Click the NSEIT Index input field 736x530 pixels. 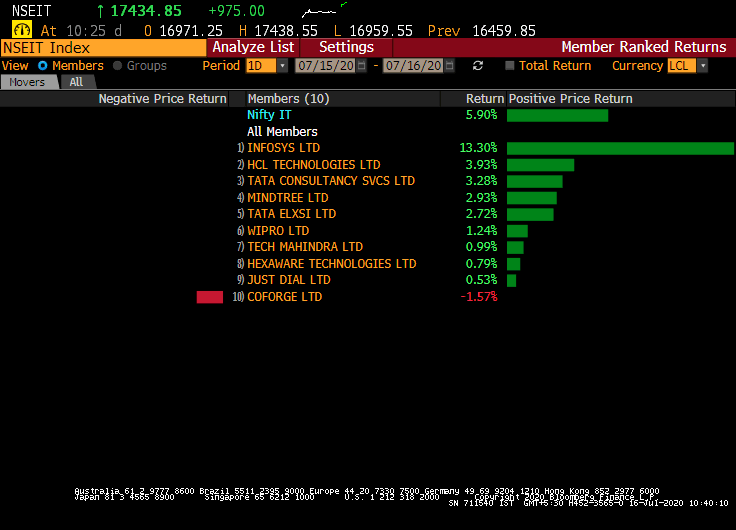(104, 47)
